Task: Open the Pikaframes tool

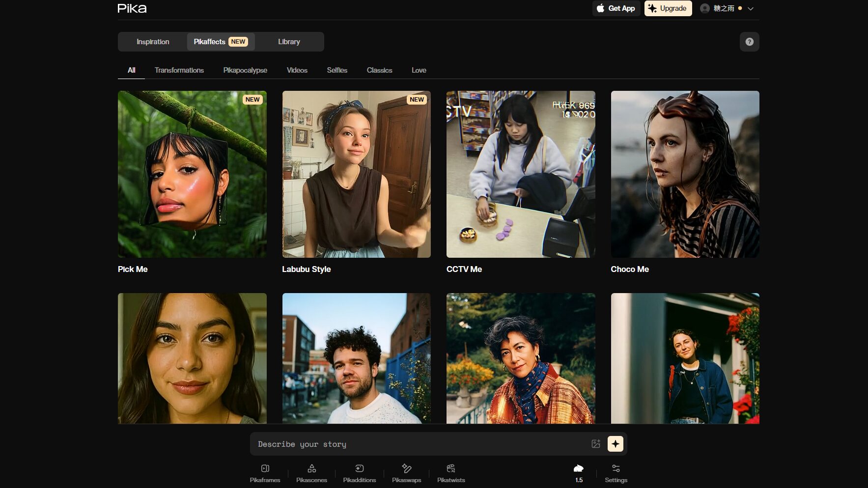Action: 265,473
